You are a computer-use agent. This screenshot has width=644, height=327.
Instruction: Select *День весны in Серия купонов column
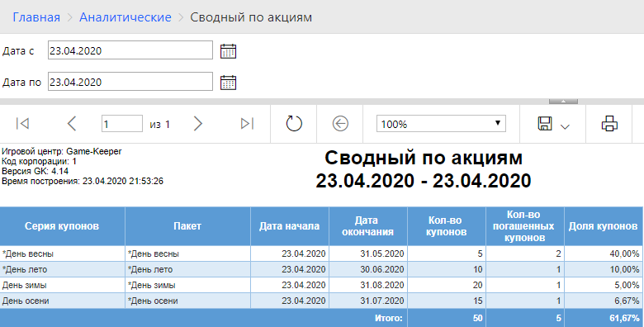coord(28,254)
